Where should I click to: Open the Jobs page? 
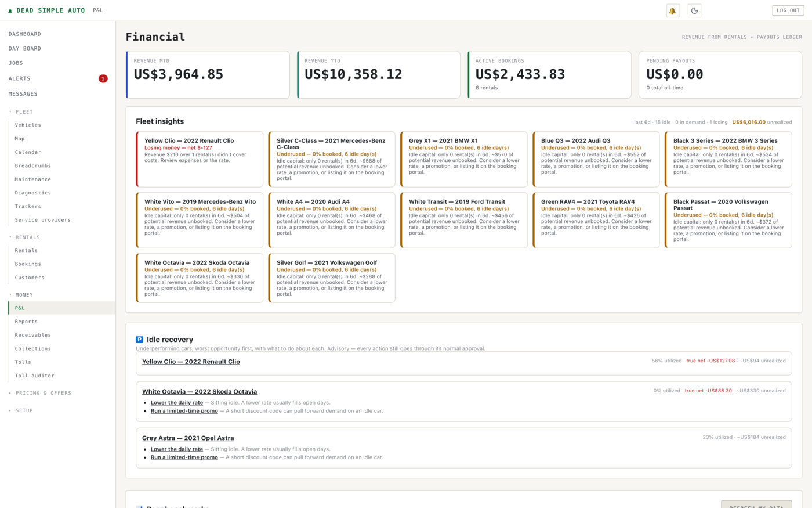click(58, 63)
